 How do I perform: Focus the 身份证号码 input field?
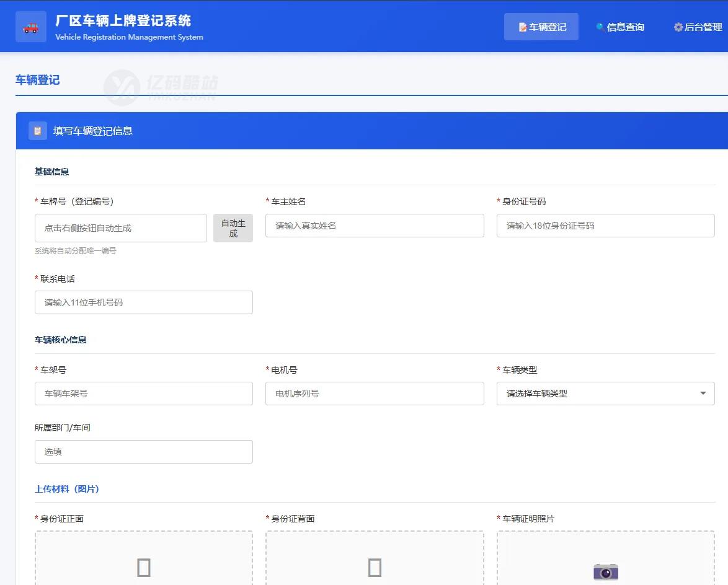(605, 226)
